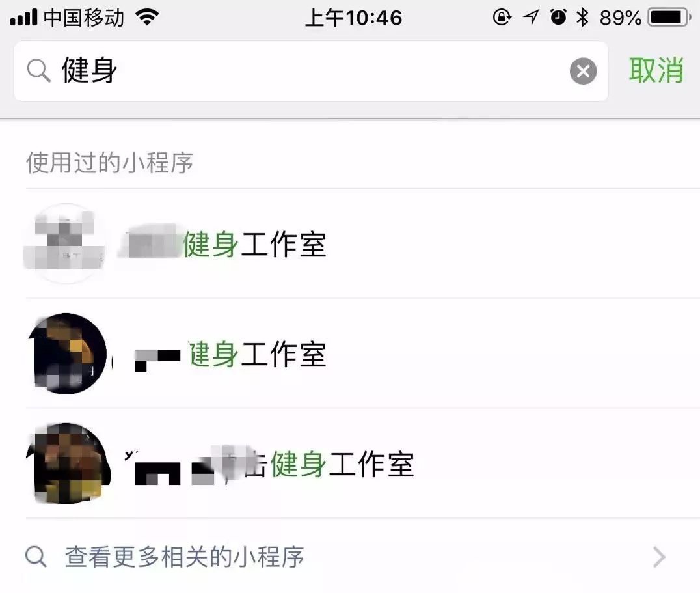This screenshot has width=700, height=593.
Task: Tap the Wi-Fi icon in the status bar
Action: tap(147, 18)
